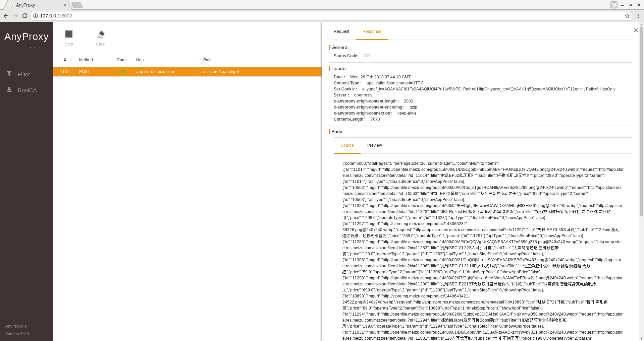644x341 pixels.
Task: Click x-anyproxy-origin-content-length 2002 value
Action: 409,101
